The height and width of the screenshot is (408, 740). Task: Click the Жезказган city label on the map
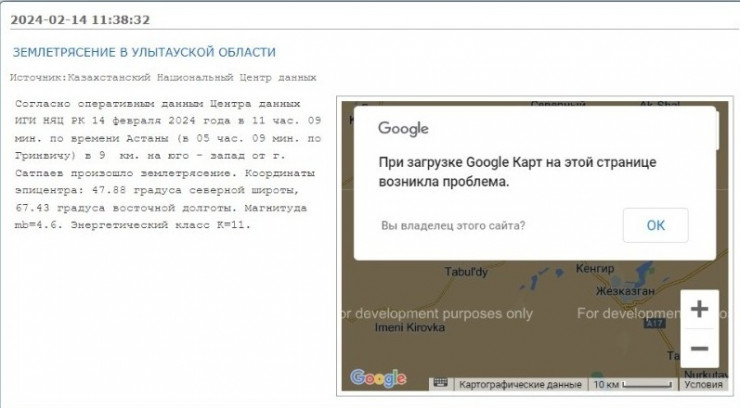[625, 290]
